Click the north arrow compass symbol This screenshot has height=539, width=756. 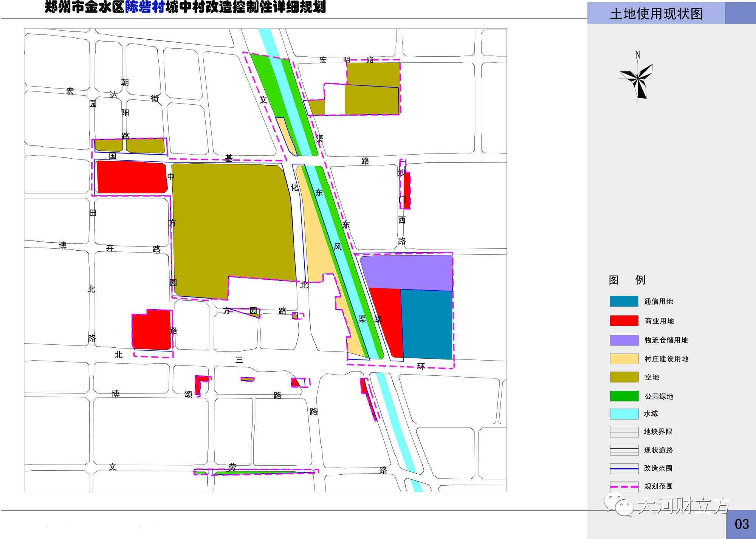click(638, 79)
